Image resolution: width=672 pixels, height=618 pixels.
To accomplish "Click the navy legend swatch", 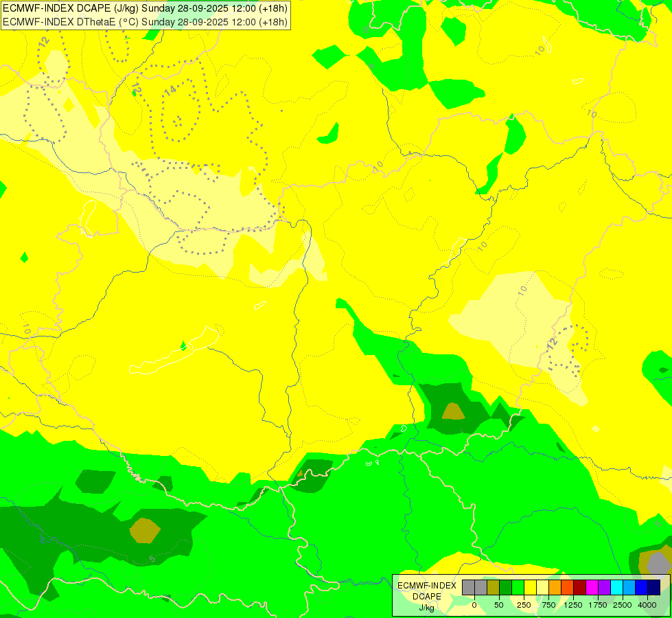I will tap(653, 587).
